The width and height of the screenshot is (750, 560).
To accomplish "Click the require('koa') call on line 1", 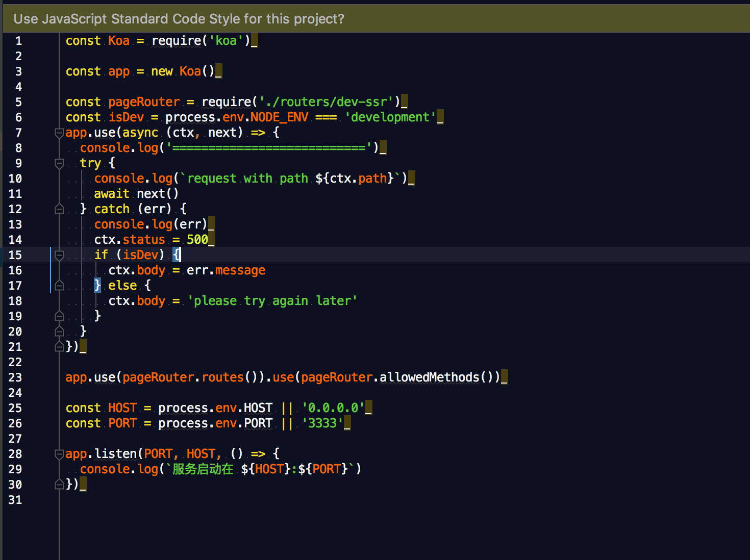I will coord(201,41).
